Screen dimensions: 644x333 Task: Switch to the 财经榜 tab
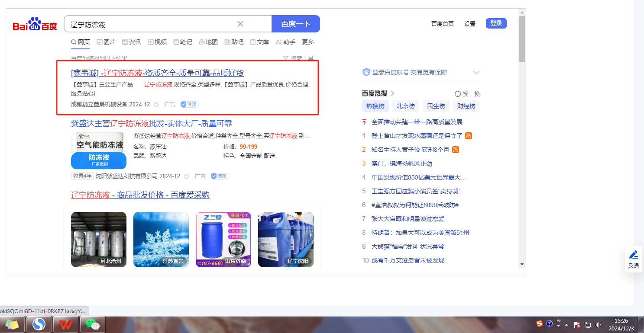click(x=466, y=106)
